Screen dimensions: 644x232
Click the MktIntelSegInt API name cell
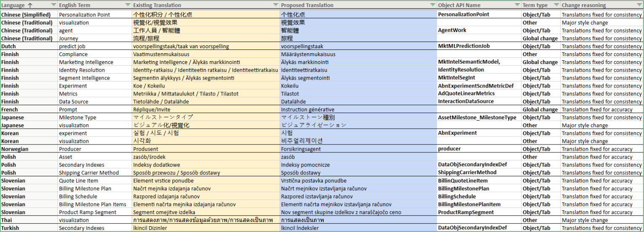coord(479,78)
